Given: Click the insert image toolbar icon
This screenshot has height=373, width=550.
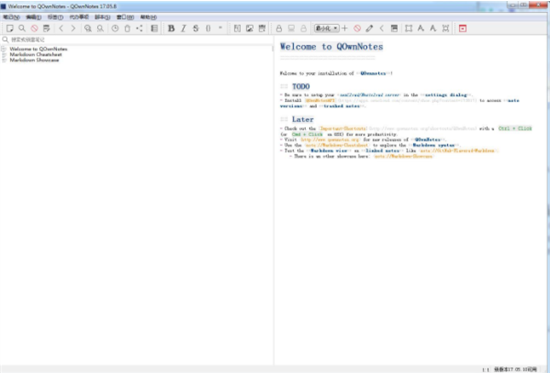Looking at the screenshot, I should [x=249, y=28].
